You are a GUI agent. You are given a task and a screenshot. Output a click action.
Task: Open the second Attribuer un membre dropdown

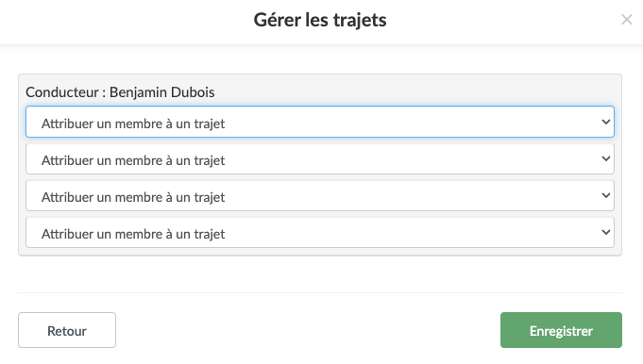tap(320, 158)
